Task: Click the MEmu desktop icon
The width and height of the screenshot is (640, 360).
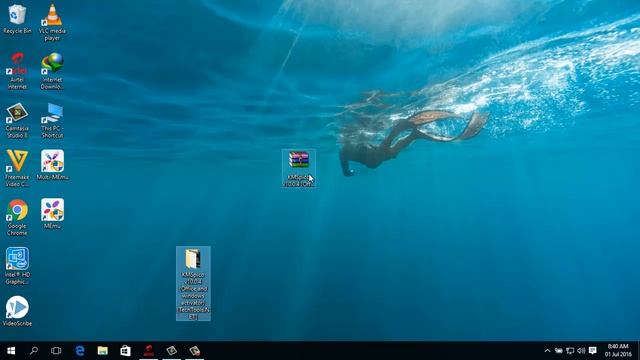Action: pyautogui.click(x=52, y=213)
